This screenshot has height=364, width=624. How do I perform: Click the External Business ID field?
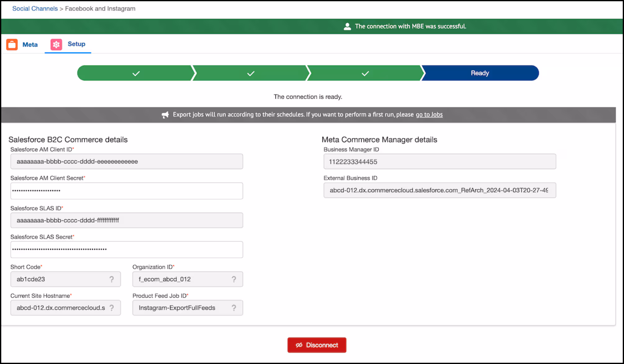pyautogui.click(x=440, y=190)
